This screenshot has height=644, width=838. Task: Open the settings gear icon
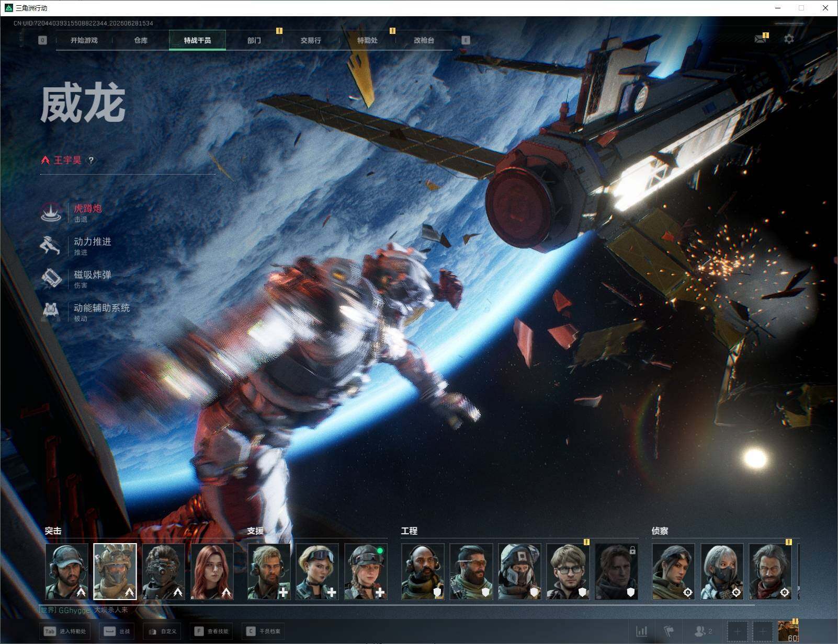tap(789, 39)
